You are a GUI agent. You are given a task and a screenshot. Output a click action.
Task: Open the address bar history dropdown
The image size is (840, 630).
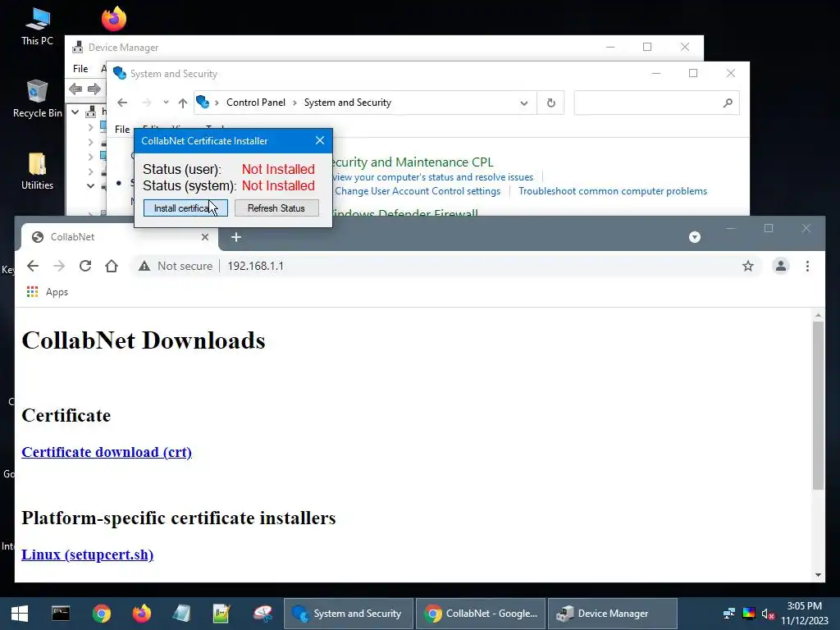524,103
